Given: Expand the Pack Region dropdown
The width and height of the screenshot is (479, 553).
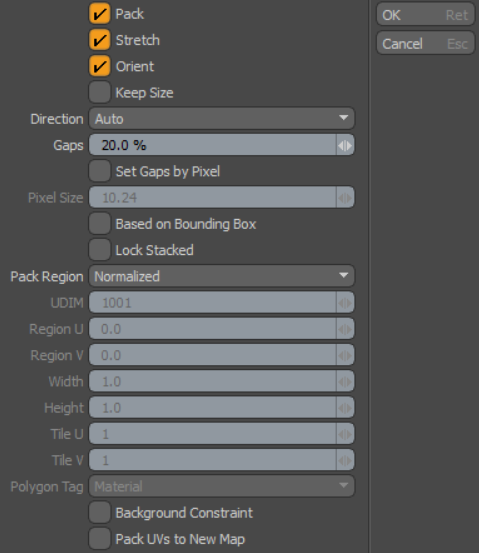Looking at the screenshot, I should (x=222, y=276).
